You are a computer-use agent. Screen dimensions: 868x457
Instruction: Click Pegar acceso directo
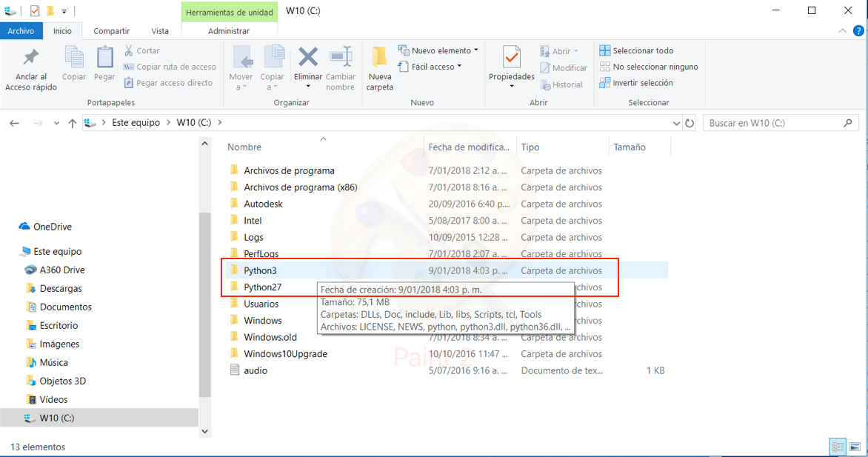[x=167, y=82]
